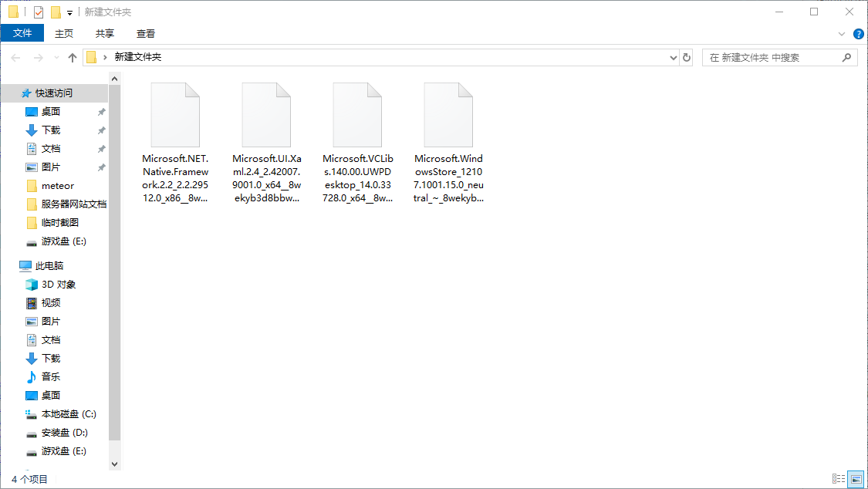Select 快速访问 in the navigation pane
Viewport: 868px width, 489px height.
(x=54, y=93)
